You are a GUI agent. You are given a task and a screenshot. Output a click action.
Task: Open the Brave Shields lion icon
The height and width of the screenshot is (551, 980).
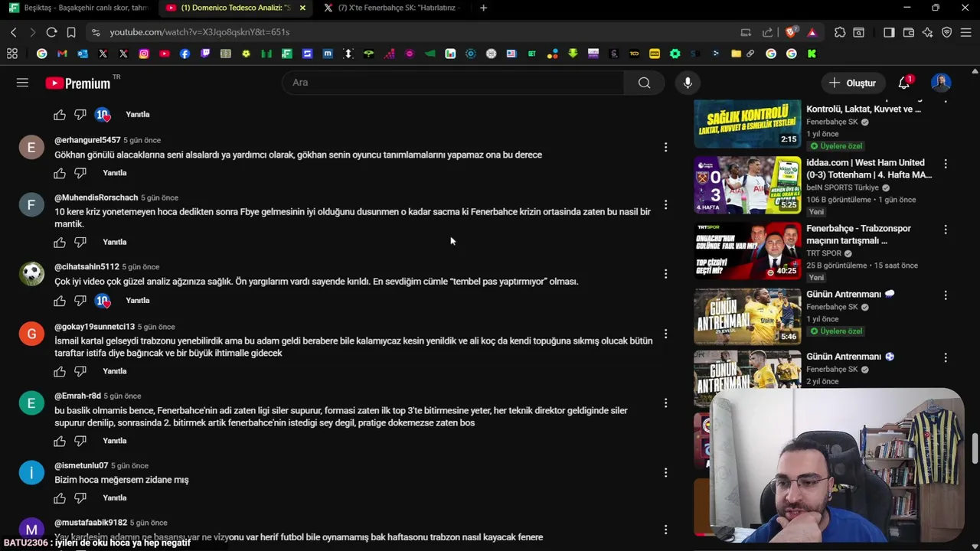pos(791,32)
